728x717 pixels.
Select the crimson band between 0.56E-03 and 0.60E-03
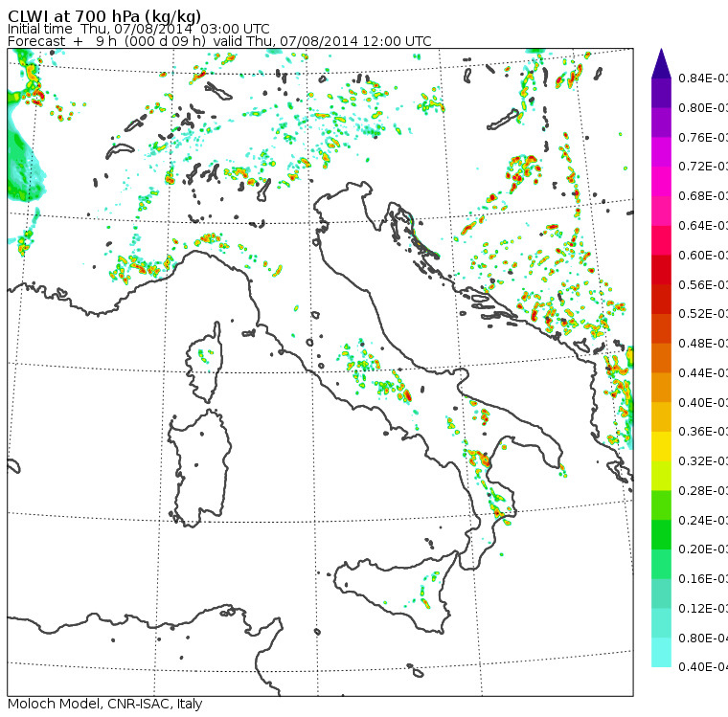(x=661, y=270)
